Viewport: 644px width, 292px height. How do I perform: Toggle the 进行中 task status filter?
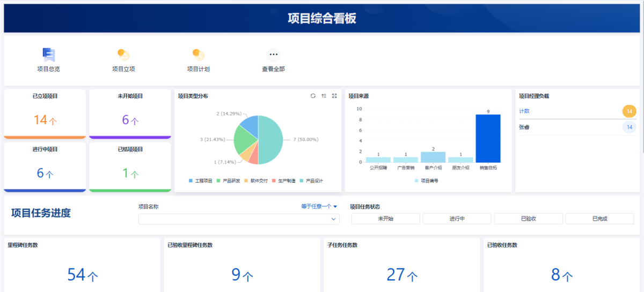457,219
